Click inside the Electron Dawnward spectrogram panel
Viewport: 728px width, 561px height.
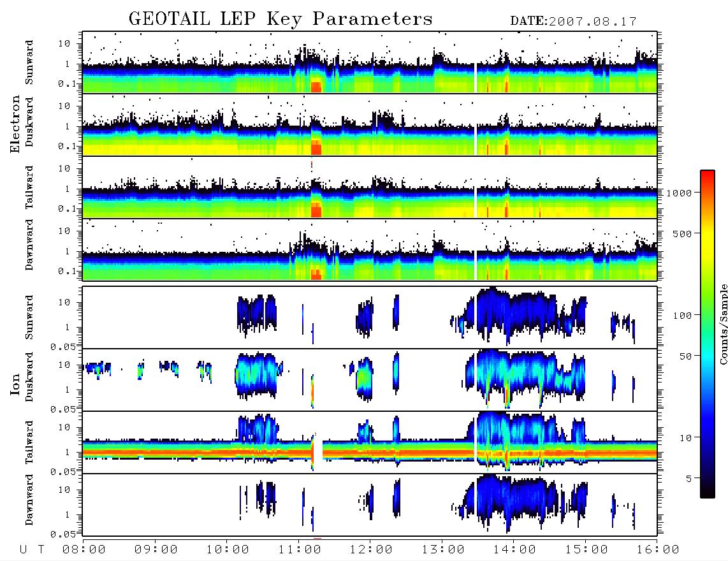tap(370, 249)
